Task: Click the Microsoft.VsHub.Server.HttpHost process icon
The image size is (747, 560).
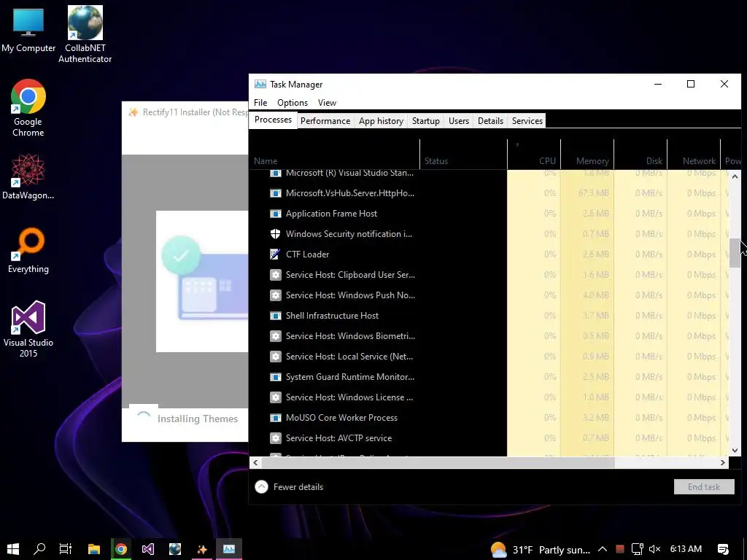Action: 275,193
